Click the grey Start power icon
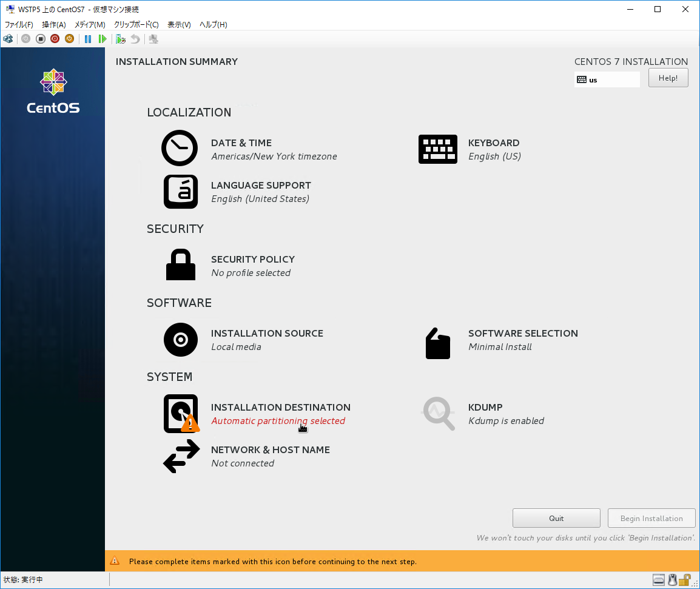The height and width of the screenshot is (589, 700). pos(26,39)
